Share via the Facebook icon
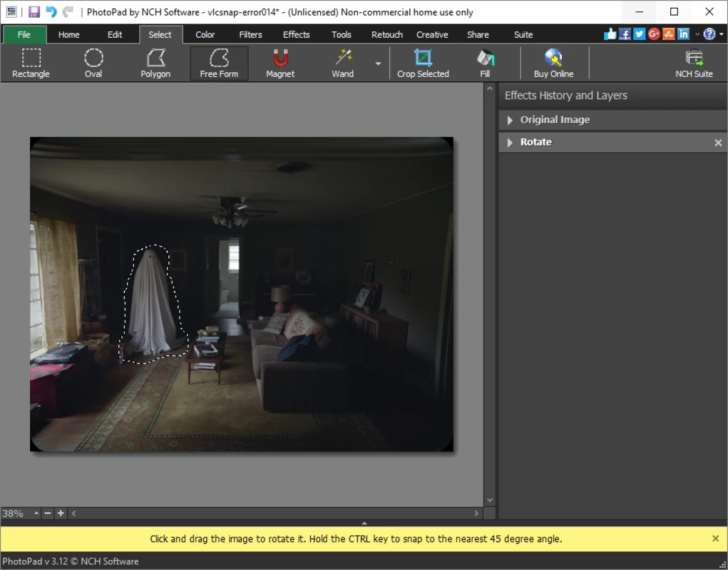 [625, 34]
